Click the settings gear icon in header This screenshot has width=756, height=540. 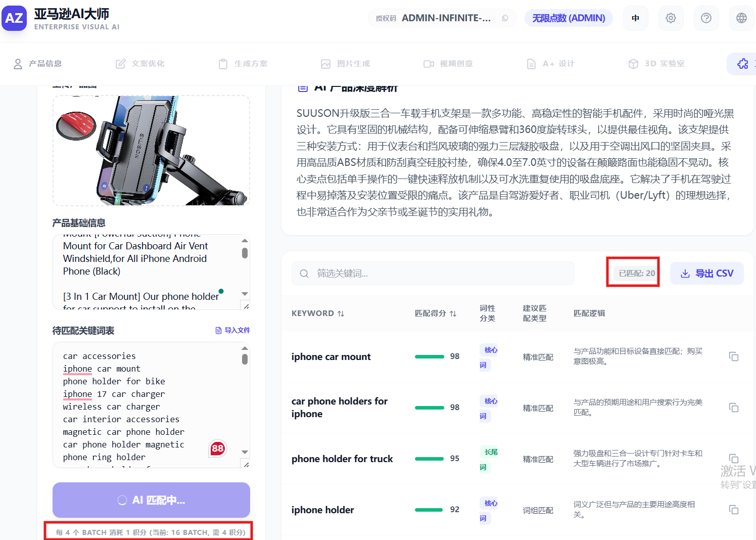pos(671,18)
